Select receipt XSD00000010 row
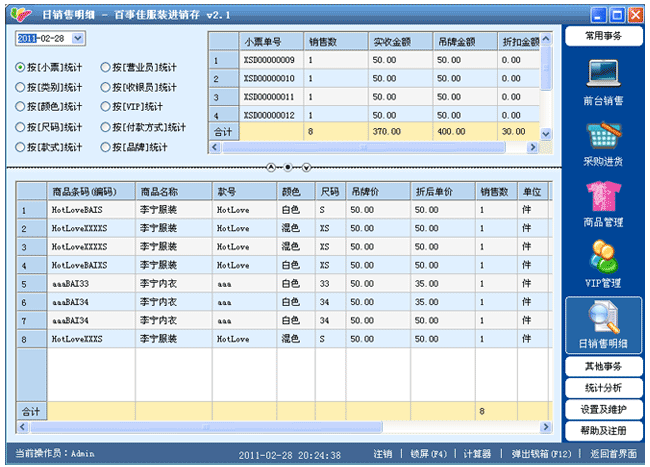The height and width of the screenshot is (467, 650). [x=374, y=78]
